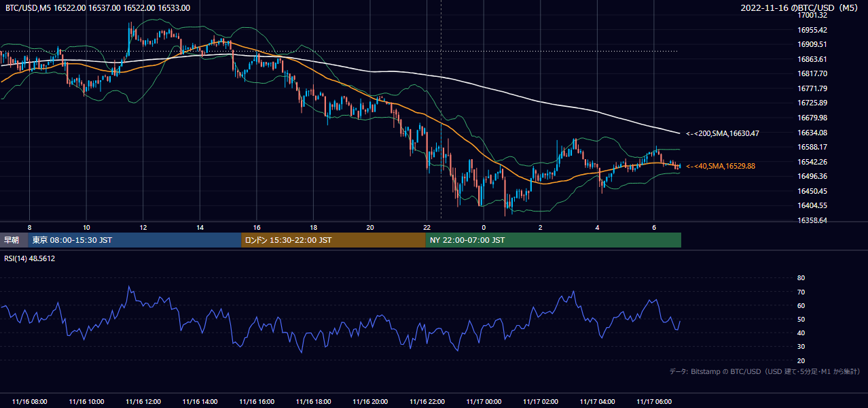Click price axis label 16634.08
Viewport: 868px width, 408px height.
812,133
